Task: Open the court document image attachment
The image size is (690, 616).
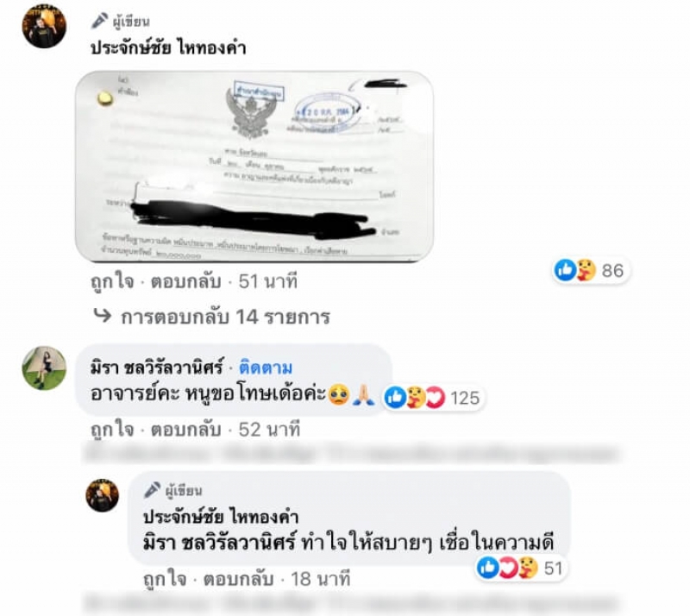Action: tap(254, 167)
